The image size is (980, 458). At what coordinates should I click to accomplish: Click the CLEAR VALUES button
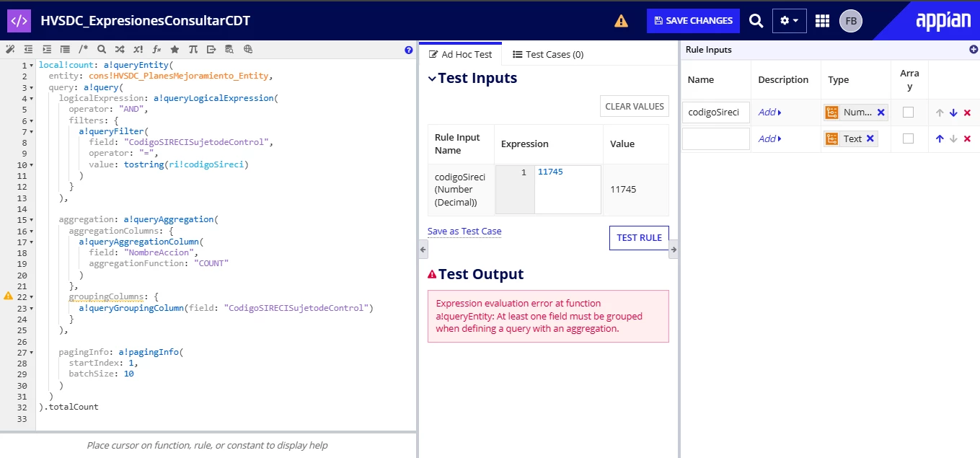(x=635, y=106)
